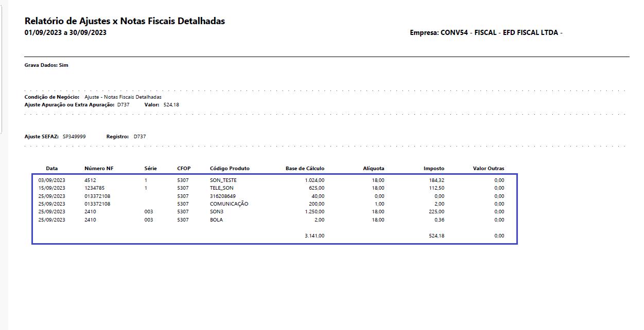Click the "Ajuste SEFAZ:" label
This screenshot has width=644, height=330.
42,137
